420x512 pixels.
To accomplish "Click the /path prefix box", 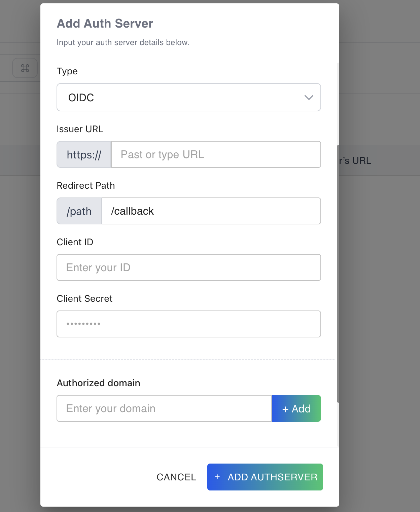I will tap(79, 211).
